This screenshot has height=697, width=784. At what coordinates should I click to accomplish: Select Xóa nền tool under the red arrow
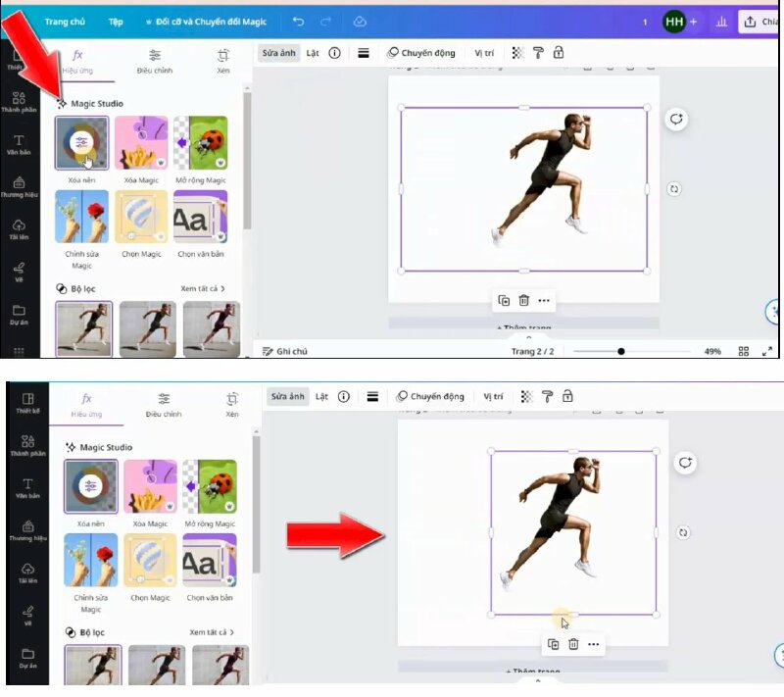coord(82,143)
